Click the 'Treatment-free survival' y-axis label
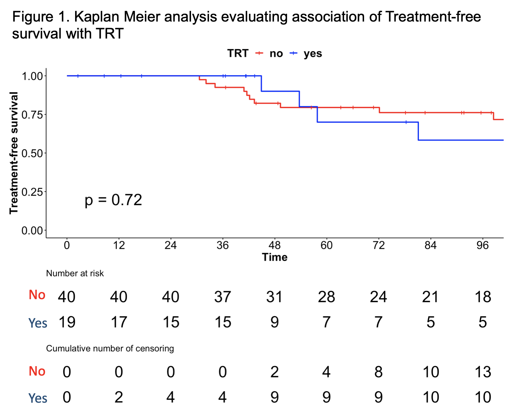Image resolution: width=510 pixels, height=420 pixels. click(13, 153)
